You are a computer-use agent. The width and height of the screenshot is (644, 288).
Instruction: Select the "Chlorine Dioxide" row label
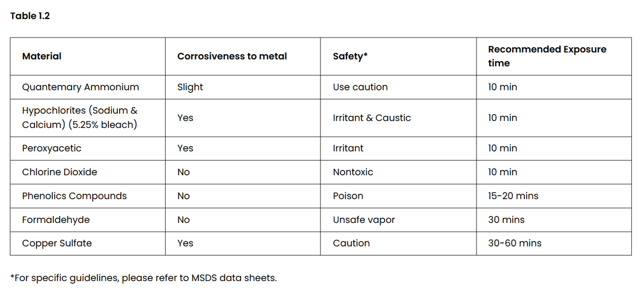[59, 172]
